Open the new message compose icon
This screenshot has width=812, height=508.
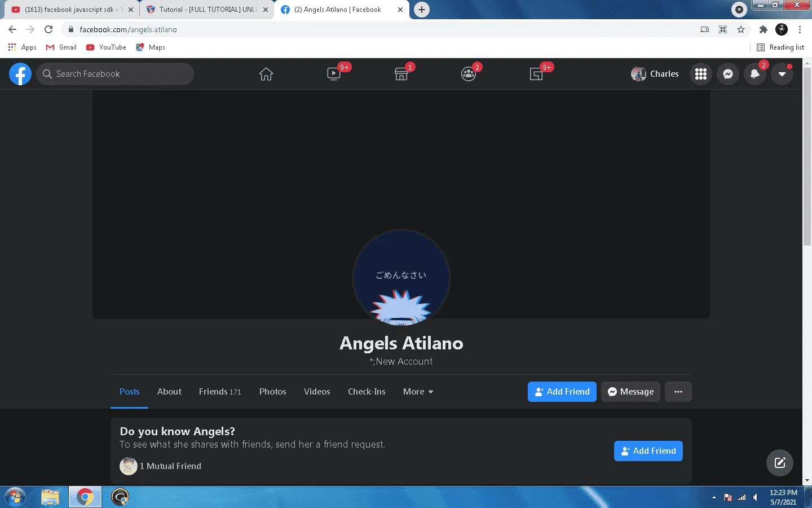pyautogui.click(x=780, y=463)
